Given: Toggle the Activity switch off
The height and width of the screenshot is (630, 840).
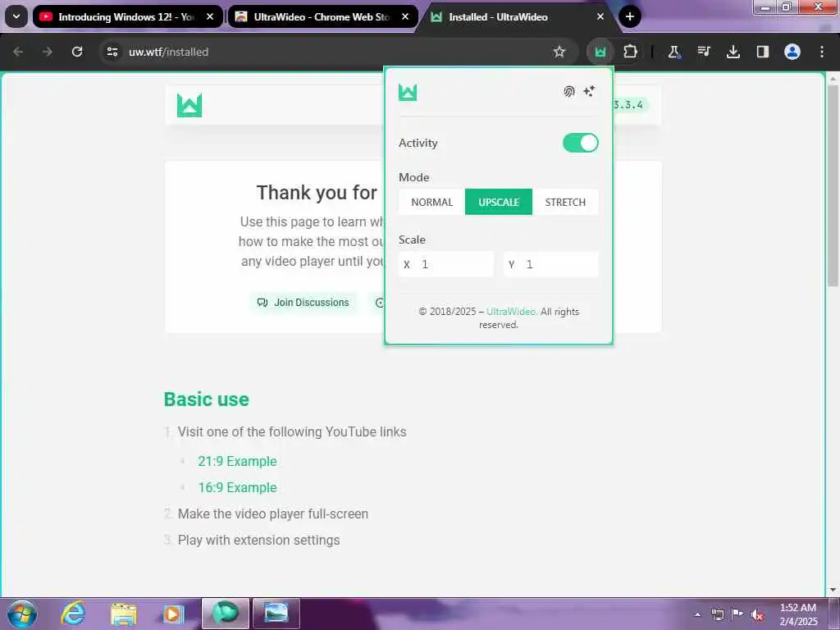Looking at the screenshot, I should point(580,143).
